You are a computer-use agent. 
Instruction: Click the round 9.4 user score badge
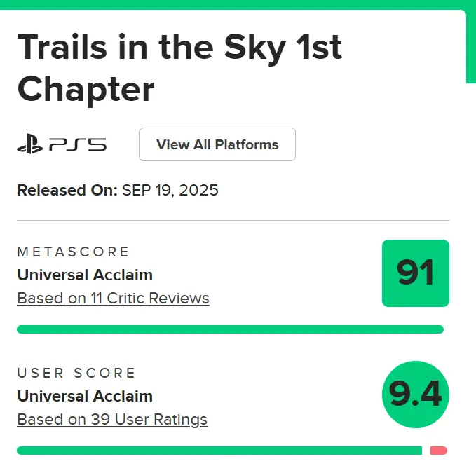pyautogui.click(x=416, y=395)
